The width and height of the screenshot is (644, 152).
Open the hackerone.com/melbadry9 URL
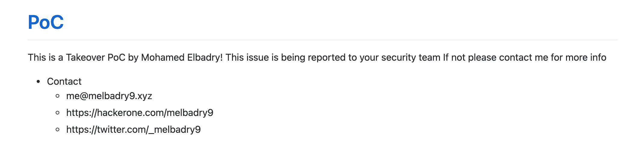(140, 113)
